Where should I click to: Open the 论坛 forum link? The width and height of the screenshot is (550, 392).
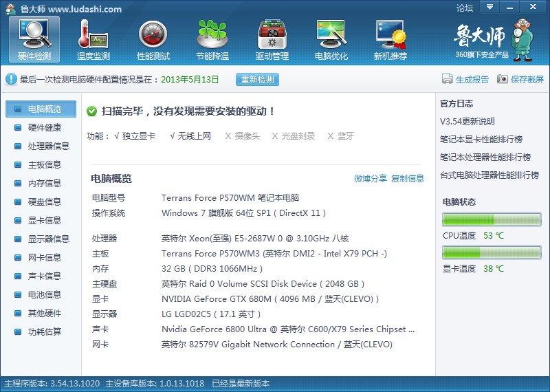pyautogui.click(x=465, y=8)
